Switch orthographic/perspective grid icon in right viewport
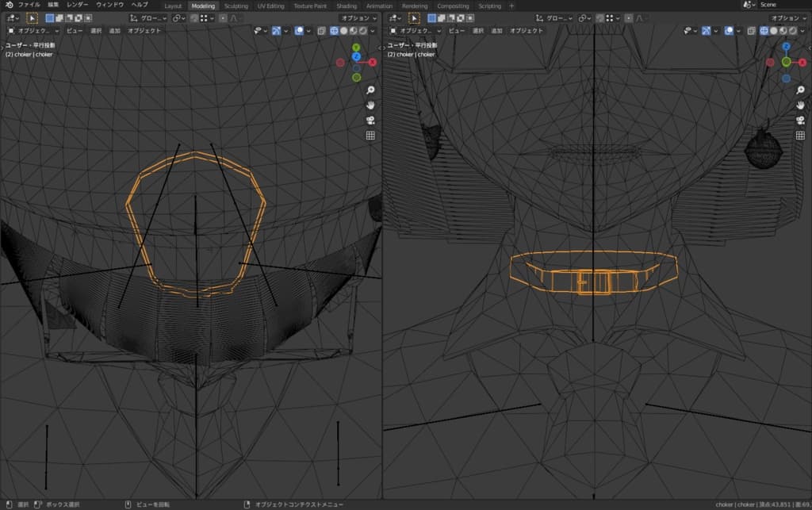This screenshot has width=812, height=510. coord(801,136)
